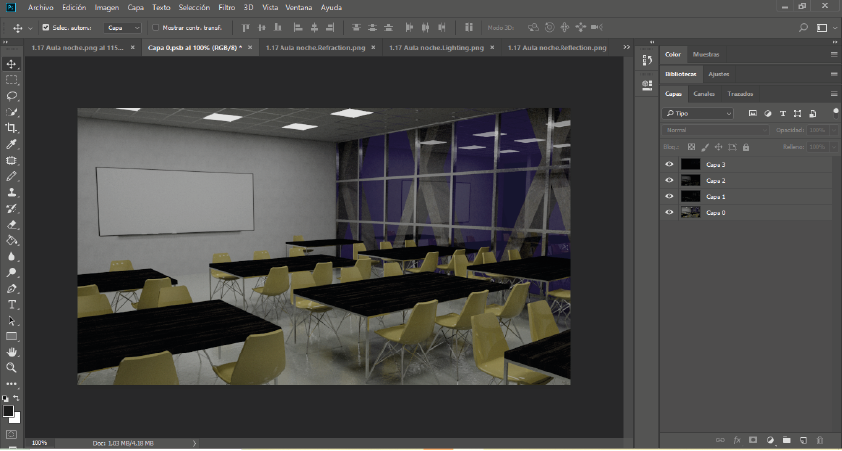Open the Ventana menu
Screen dimensions: 842x451
tap(299, 8)
